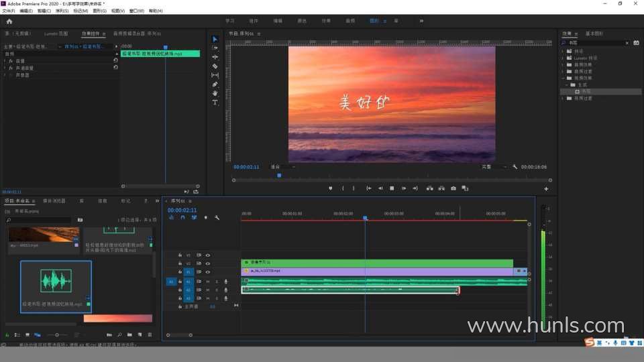Viewport: 644px width, 362px height.
Task: Select the Razor tool in the tools panel
Action: click(215, 66)
